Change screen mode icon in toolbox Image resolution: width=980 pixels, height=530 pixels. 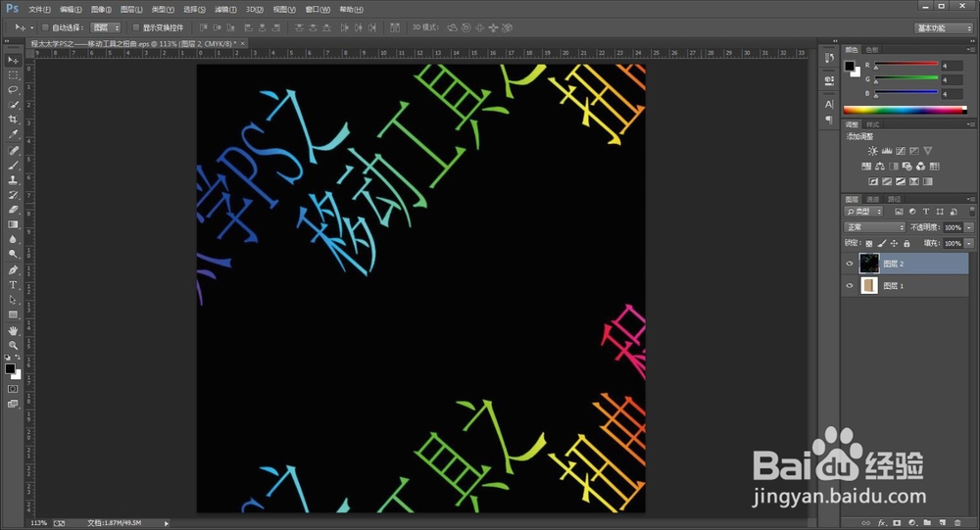tap(13, 405)
